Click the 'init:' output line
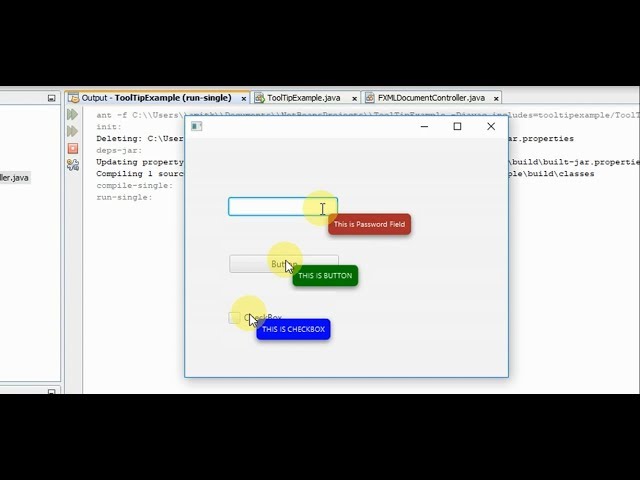Screen dimensions: 640x480 [109, 127]
